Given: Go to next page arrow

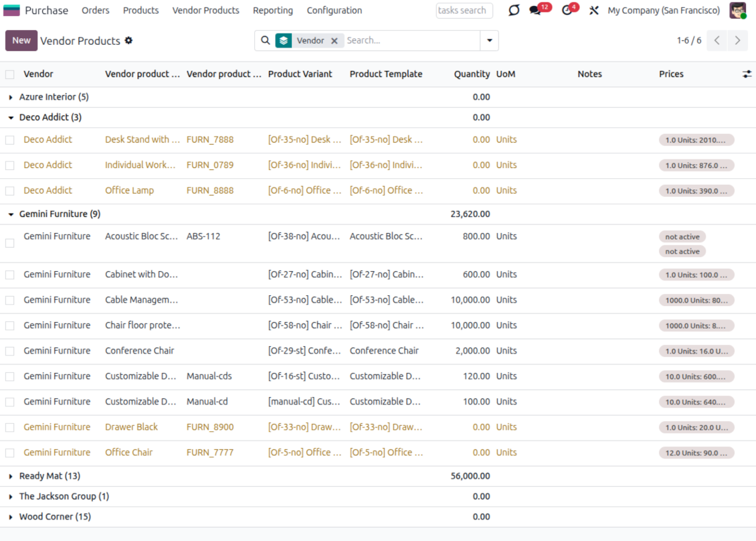Looking at the screenshot, I should point(737,41).
